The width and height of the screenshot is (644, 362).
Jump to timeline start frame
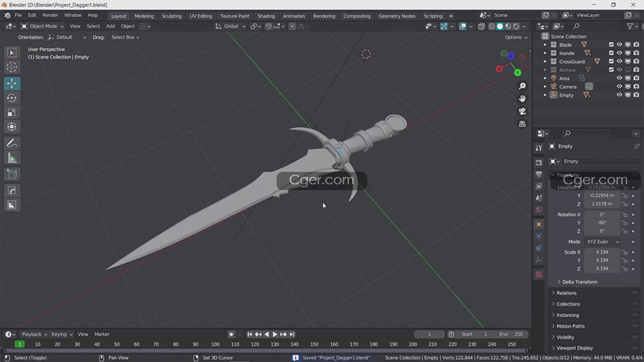(250, 334)
